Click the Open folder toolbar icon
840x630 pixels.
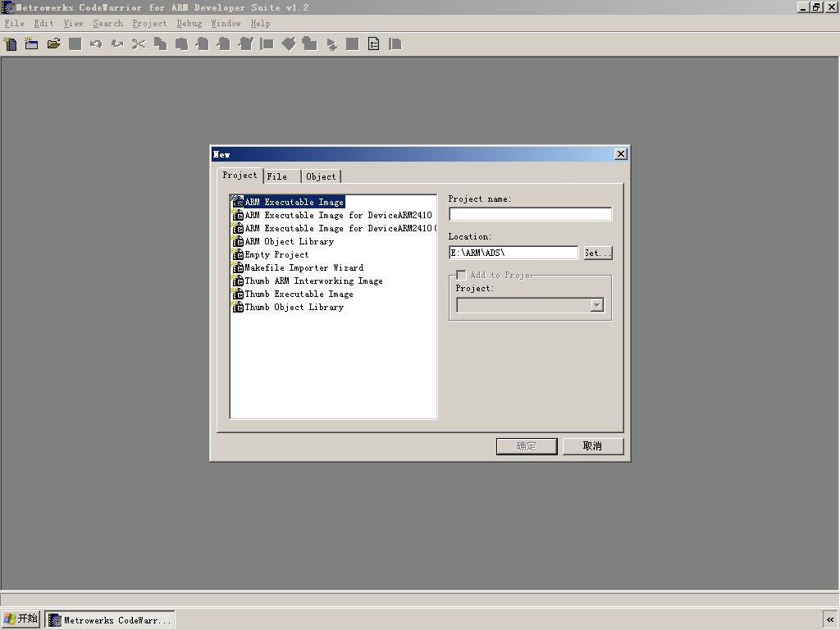click(x=53, y=44)
